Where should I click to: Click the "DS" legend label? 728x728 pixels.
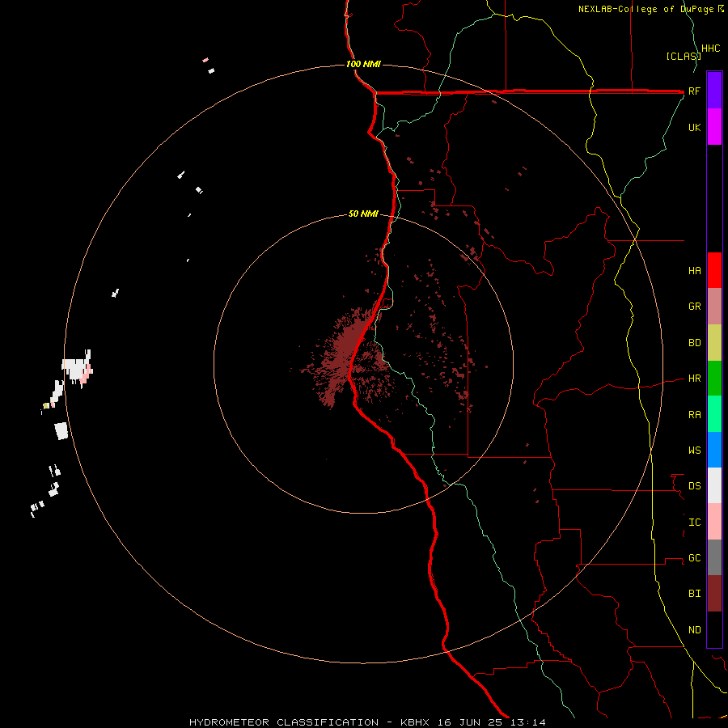(x=695, y=486)
